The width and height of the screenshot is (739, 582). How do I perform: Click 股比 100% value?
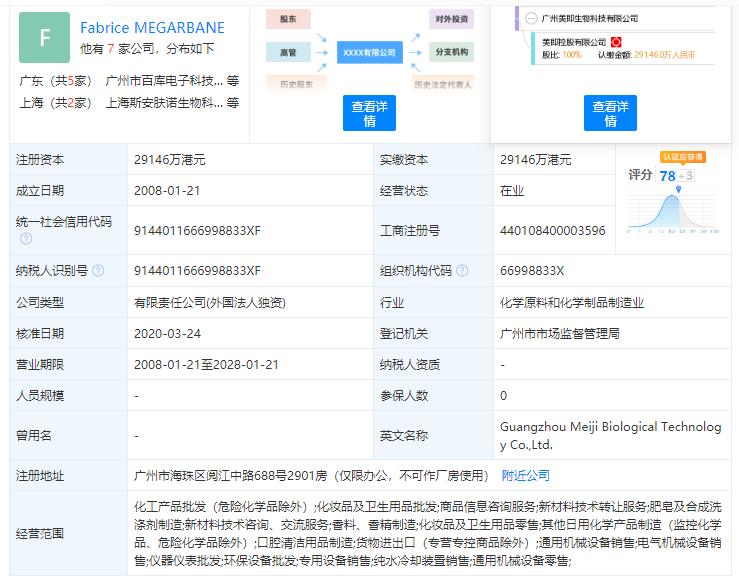pyautogui.click(x=572, y=55)
